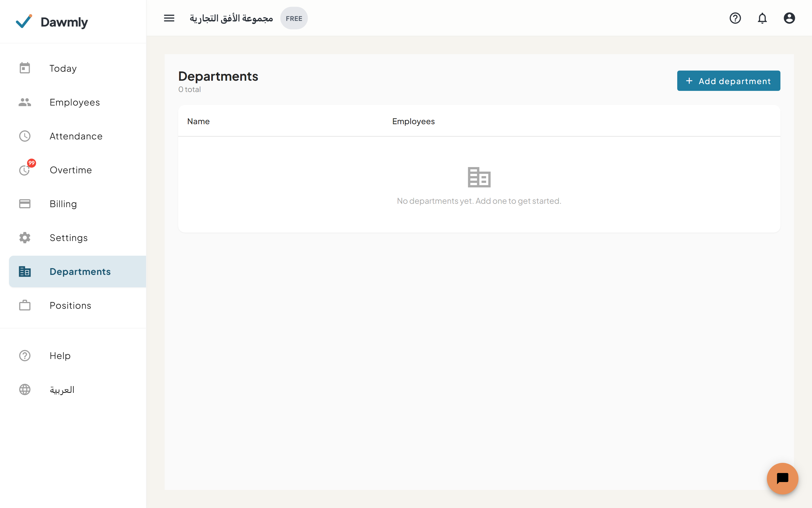Click the Employees people icon
The width and height of the screenshot is (812, 508).
click(25, 102)
